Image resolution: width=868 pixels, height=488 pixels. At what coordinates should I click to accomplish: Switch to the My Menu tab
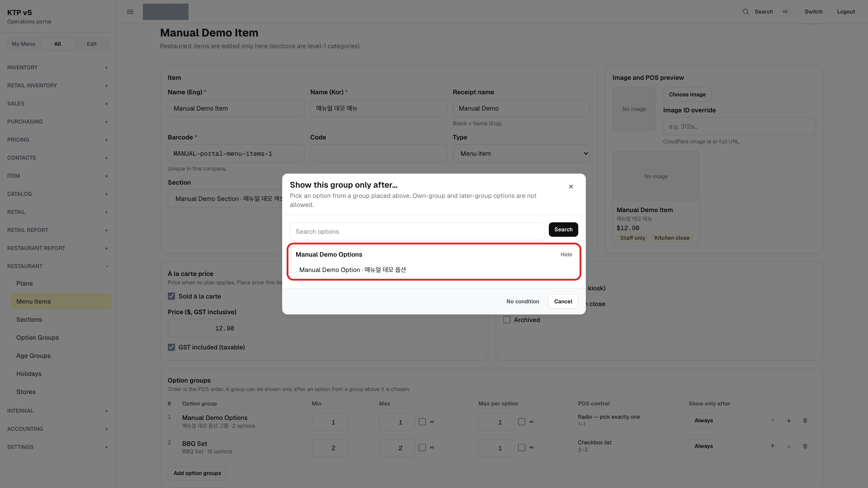tap(23, 44)
